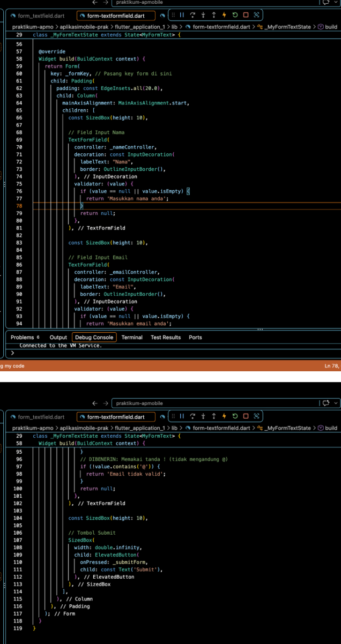Click code "return 'Email tidak valid';"
The image size is (341, 644).
point(125,474)
